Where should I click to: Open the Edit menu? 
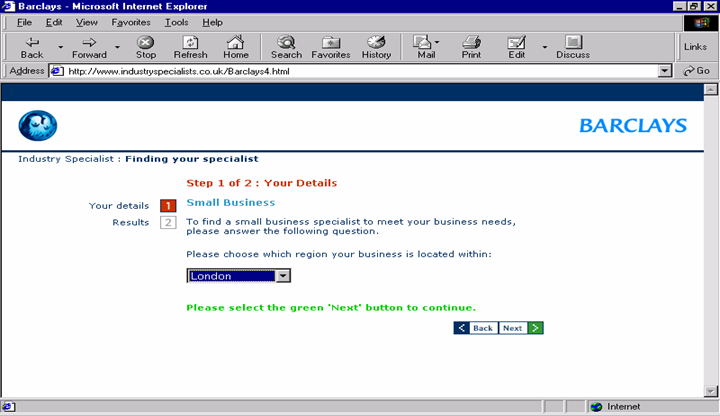click(x=54, y=22)
